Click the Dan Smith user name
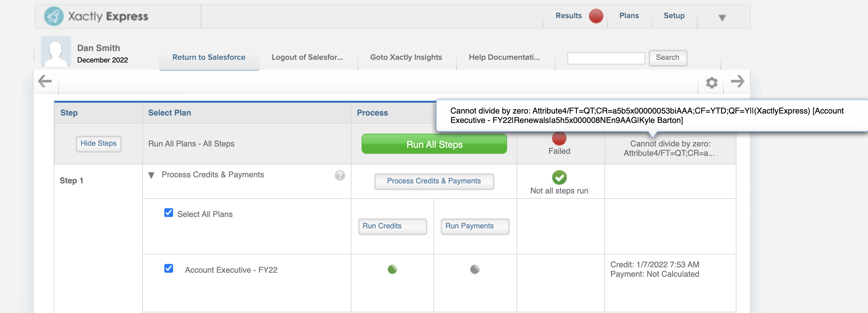868x313 pixels. [x=98, y=48]
